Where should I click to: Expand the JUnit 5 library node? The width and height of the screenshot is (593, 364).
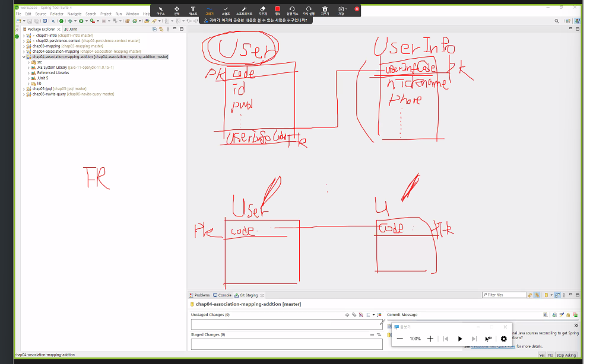(x=28, y=78)
